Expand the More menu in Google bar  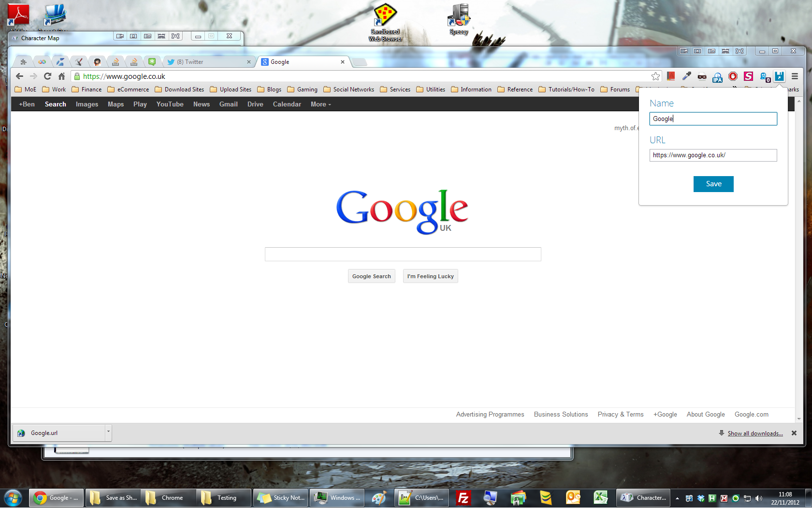pos(321,104)
